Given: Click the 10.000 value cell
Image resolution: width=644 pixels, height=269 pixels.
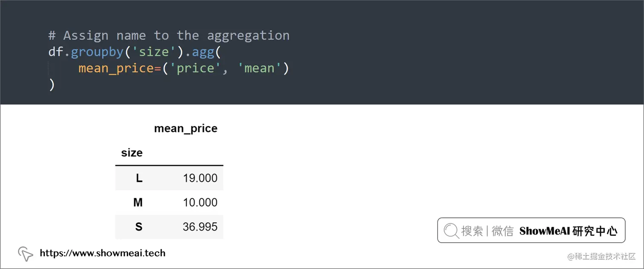Looking at the screenshot, I should [x=200, y=202].
